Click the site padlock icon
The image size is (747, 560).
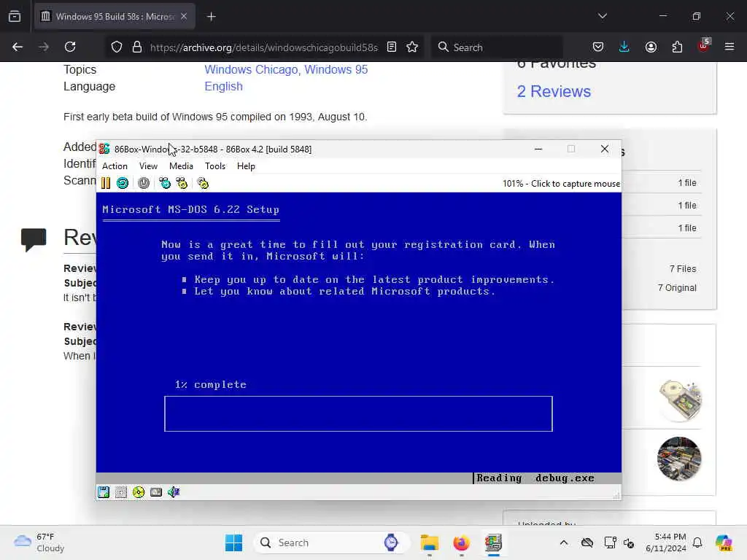137,47
